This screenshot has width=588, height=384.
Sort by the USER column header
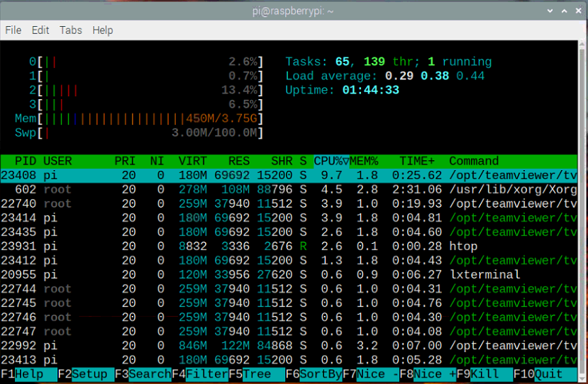pyautogui.click(x=57, y=161)
